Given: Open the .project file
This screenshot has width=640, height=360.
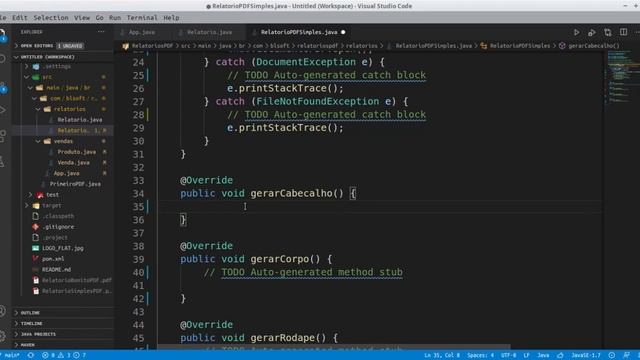Looking at the screenshot, I should (x=55, y=238).
